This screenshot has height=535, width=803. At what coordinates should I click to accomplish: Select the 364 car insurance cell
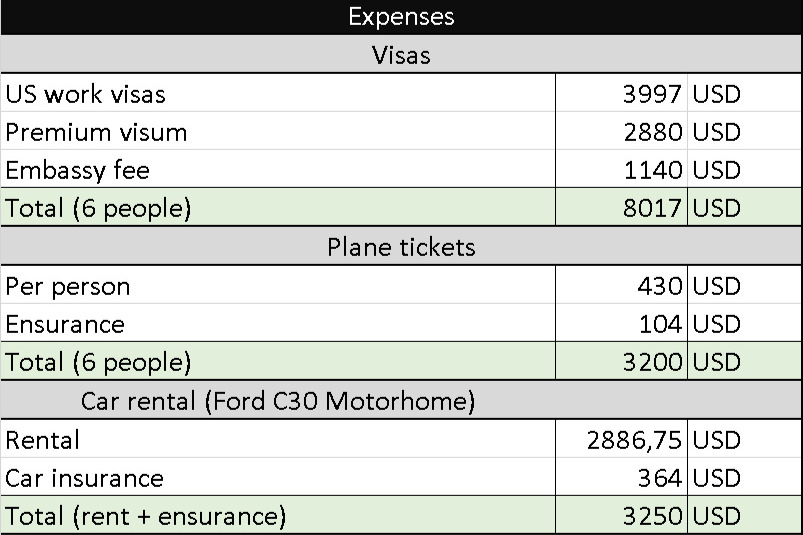(621, 477)
